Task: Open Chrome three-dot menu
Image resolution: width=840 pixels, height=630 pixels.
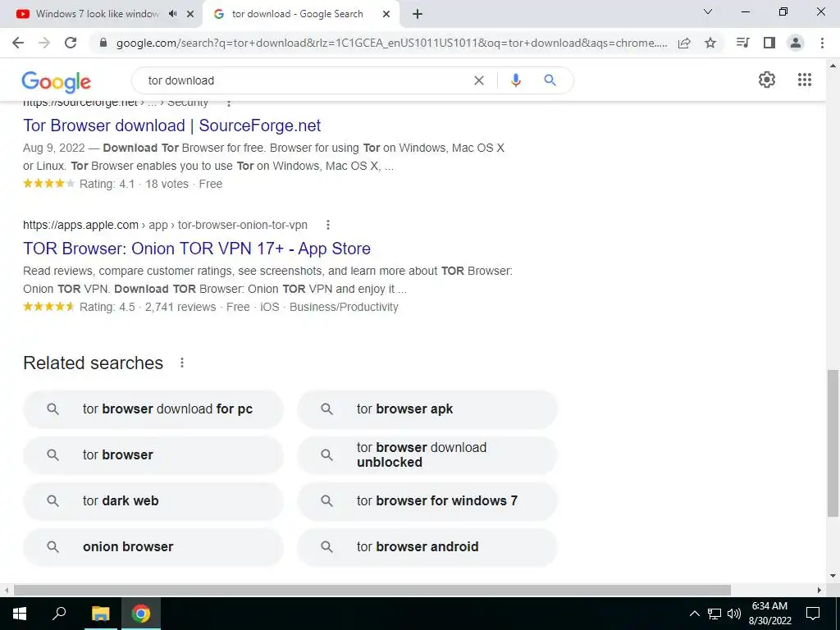Action: [x=822, y=43]
